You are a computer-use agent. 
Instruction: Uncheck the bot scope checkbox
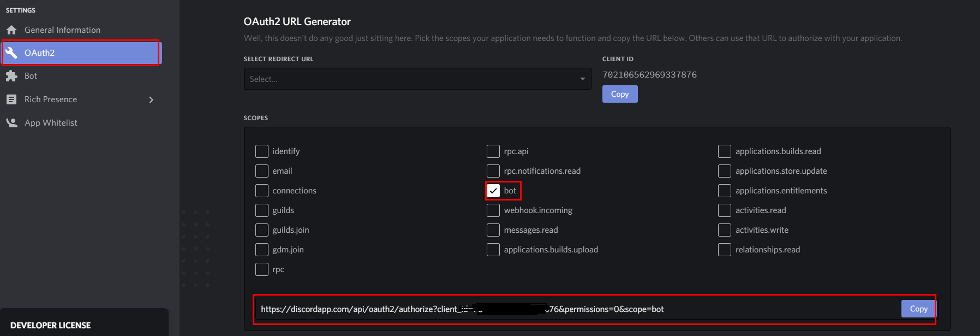pos(493,191)
